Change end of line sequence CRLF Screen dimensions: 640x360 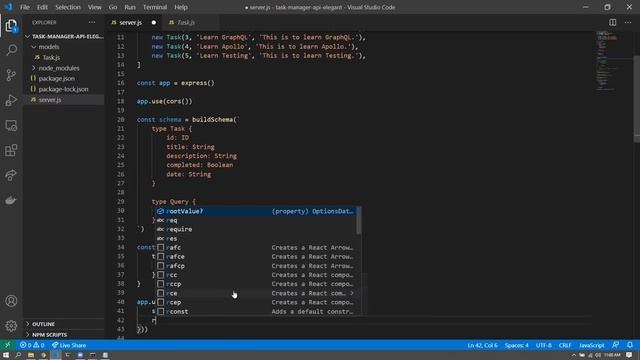tap(565, 345)
